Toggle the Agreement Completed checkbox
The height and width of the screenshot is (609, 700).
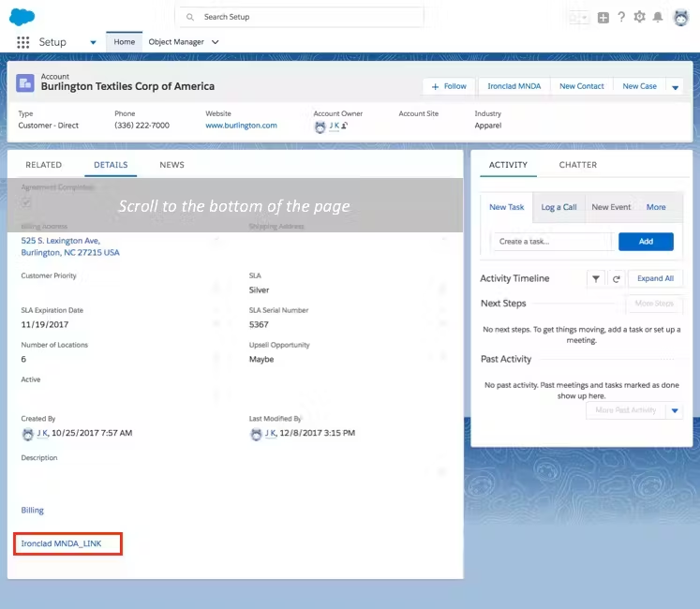coord(26,202)
